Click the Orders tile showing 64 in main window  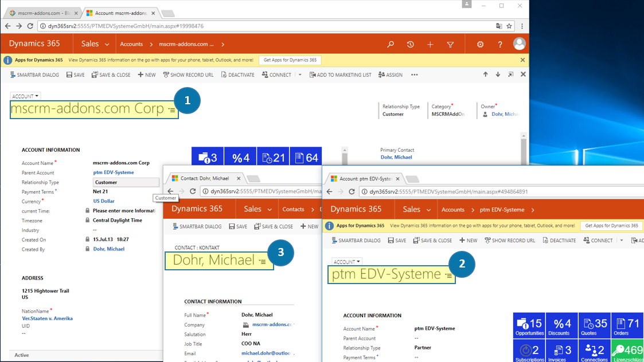point(306,158)
